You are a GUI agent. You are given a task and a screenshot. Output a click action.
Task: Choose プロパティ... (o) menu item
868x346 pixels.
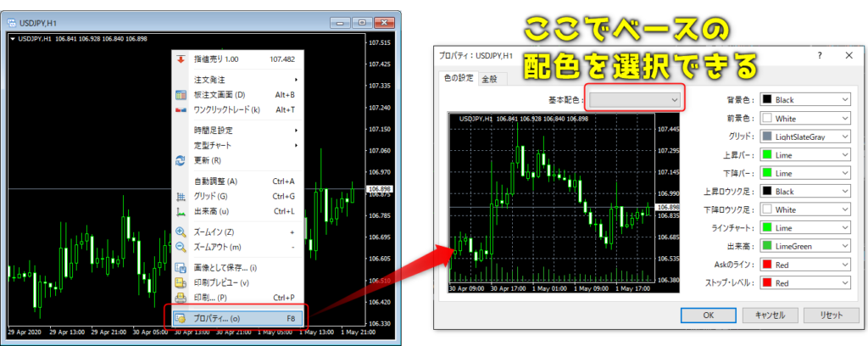click(238, 319)
